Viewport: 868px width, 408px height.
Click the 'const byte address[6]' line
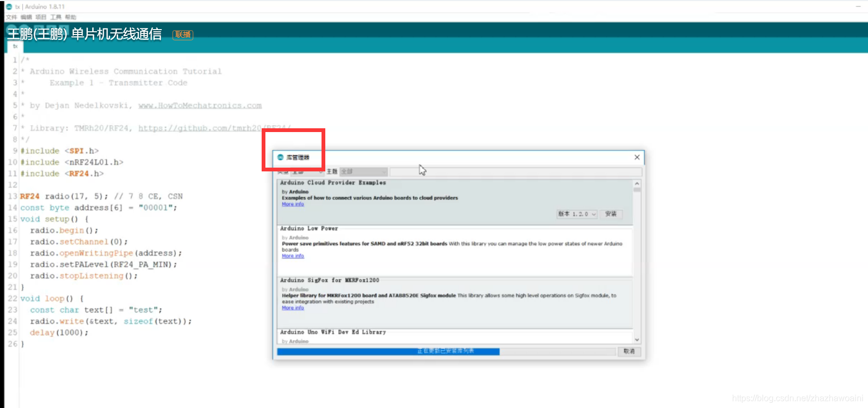pos(99,208)
